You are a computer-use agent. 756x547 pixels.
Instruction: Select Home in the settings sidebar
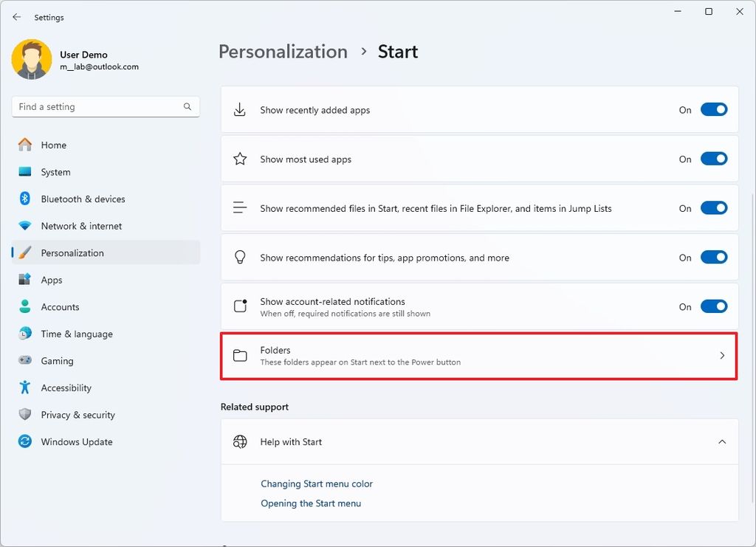53,145
